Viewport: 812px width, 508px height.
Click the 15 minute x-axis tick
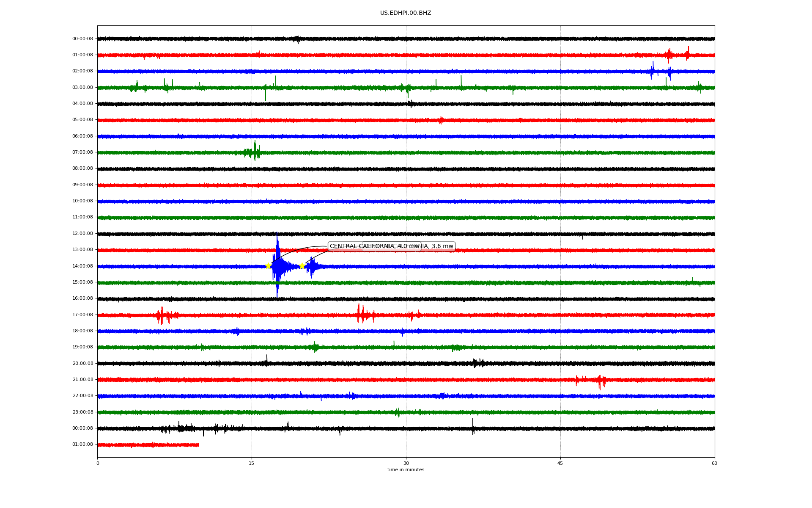point(252,463)
